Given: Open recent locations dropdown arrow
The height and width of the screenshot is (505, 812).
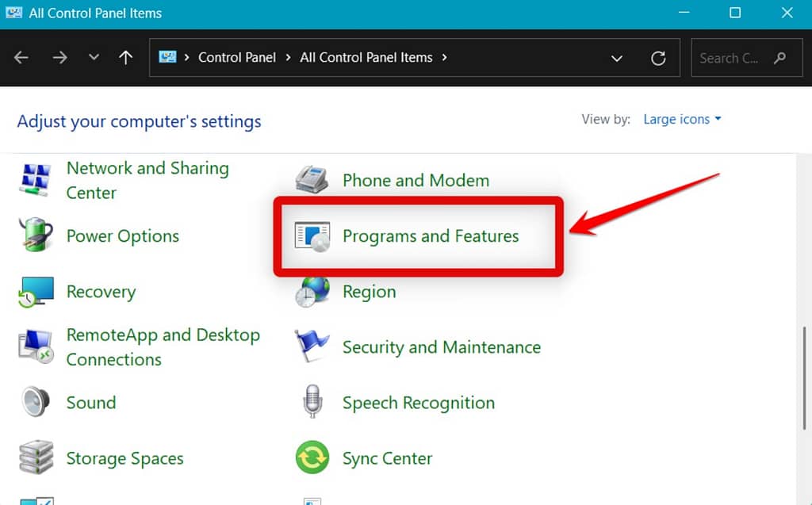Looking at the screenshot, I should click(94, 57).
